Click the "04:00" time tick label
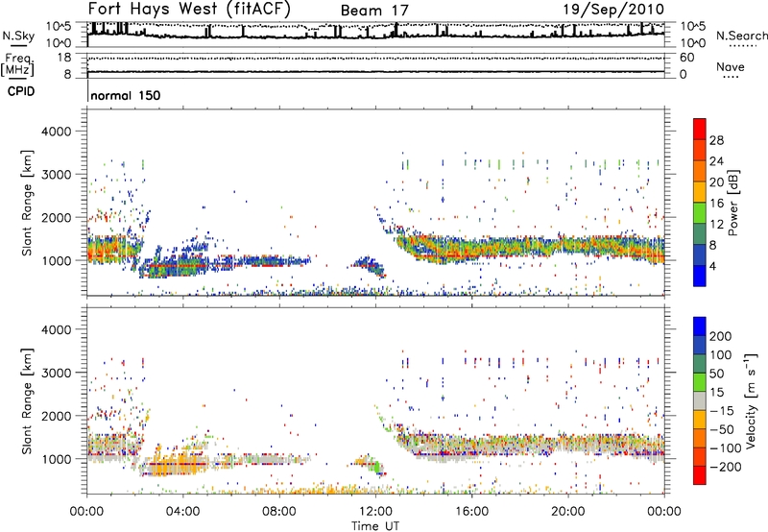 click(x=182, y=512)
